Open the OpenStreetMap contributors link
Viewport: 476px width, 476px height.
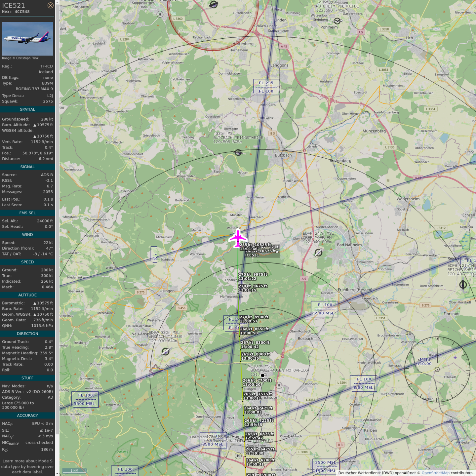pos(435,473)
